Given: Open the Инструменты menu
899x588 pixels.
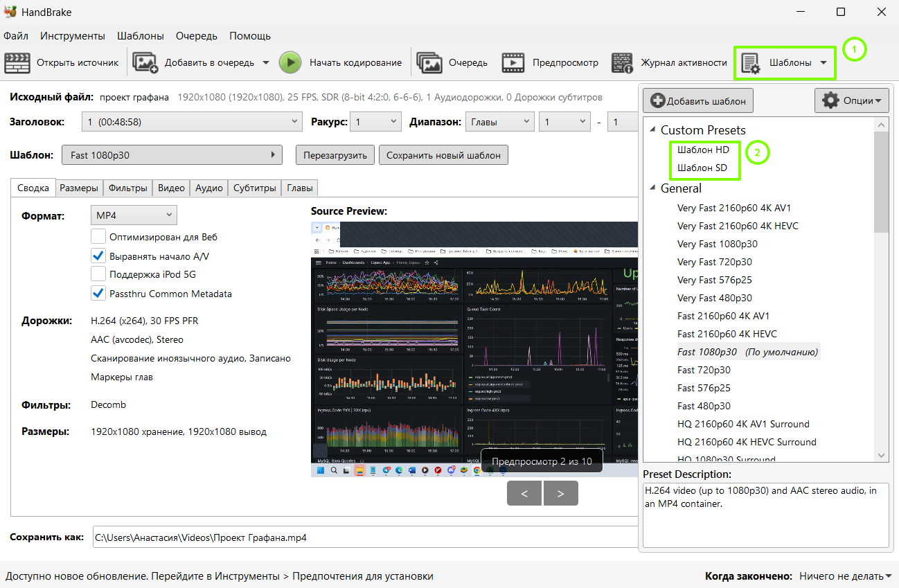Looking at the screenshot, I should 73,36.
